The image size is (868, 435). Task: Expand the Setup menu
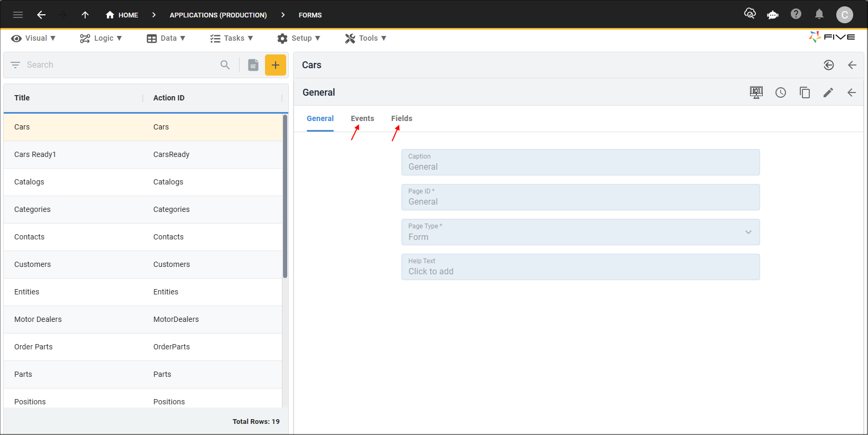click(299, 38)
